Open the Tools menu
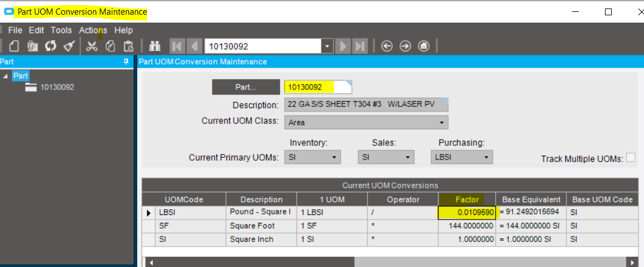The width and height of the screenshot is (644, 267). 61,30
